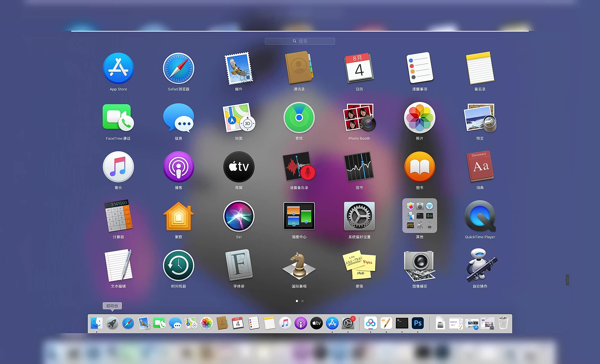Launch QuickTime Player
Screen dimensions: 600x364
480,216
